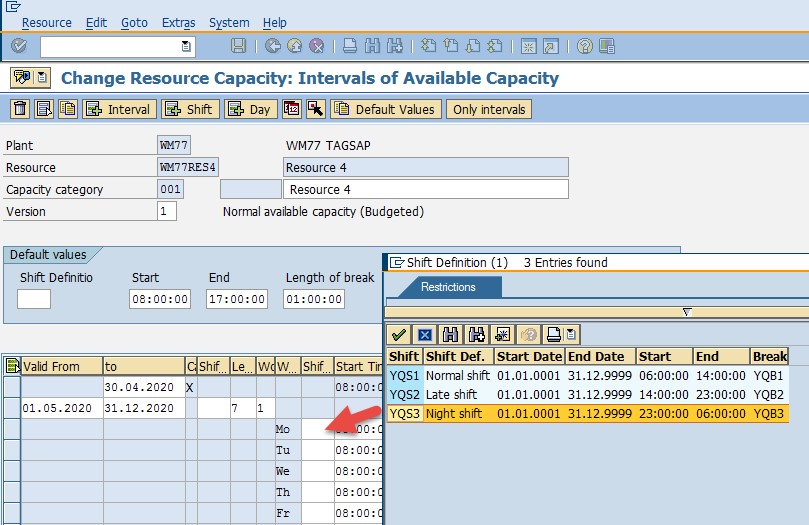Open the command field history dropdown
Screen dimensions: 809x525
[186, 46]
